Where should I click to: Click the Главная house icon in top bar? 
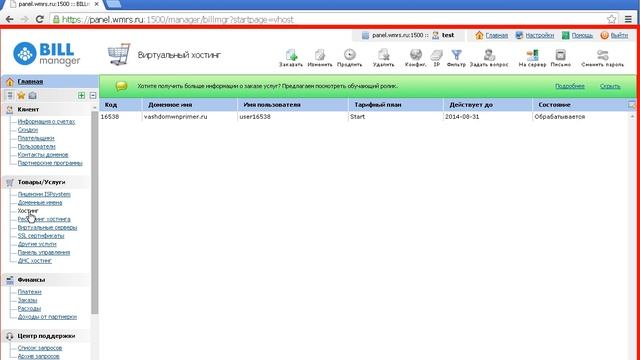479,36
